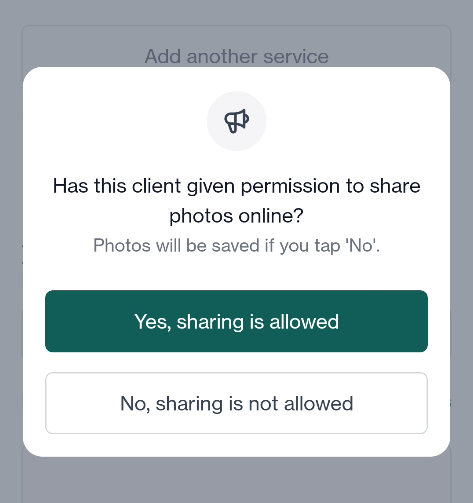The height and width of the screenshot is (503, 473).
Task: Click the Has this client given permission line
Action: tap(236, 186)
